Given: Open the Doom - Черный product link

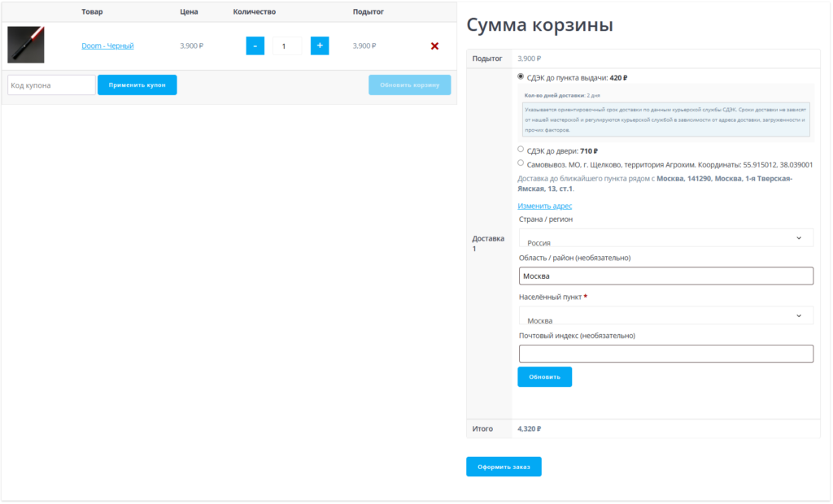Looking at the screenshot, I should click(107, 46).
